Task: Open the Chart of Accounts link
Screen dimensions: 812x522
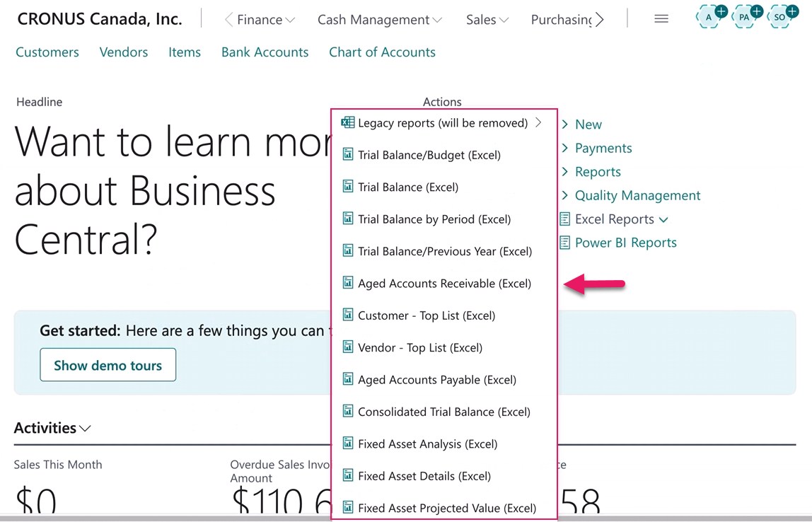Action: 382,52
